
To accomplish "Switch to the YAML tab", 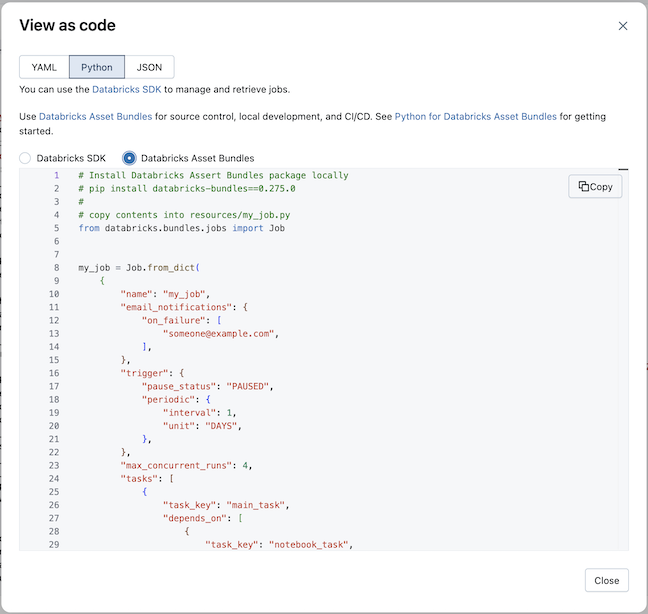I will (44, 67).
